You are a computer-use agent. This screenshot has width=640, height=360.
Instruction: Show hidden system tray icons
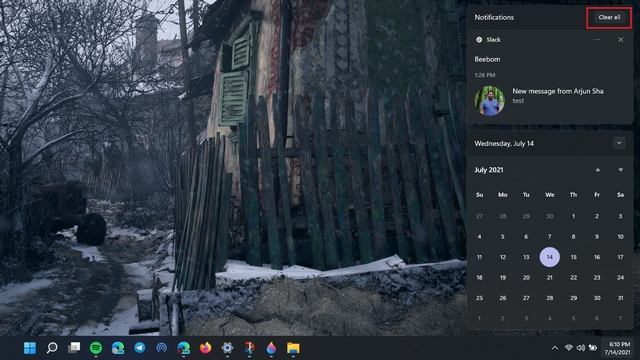[555, 348]
